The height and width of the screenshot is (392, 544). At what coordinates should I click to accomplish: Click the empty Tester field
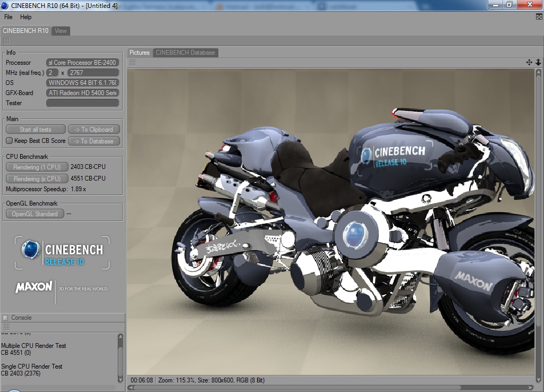(82, 103)
